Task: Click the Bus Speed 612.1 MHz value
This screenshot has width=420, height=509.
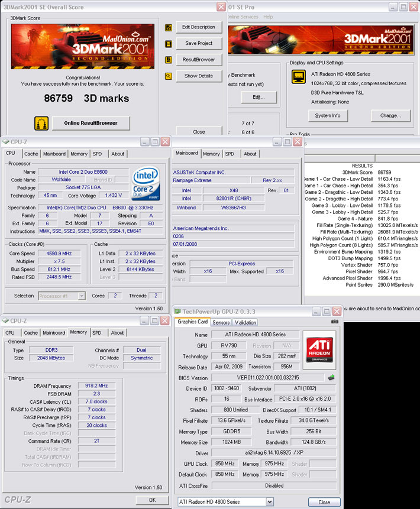Action: 59,270
